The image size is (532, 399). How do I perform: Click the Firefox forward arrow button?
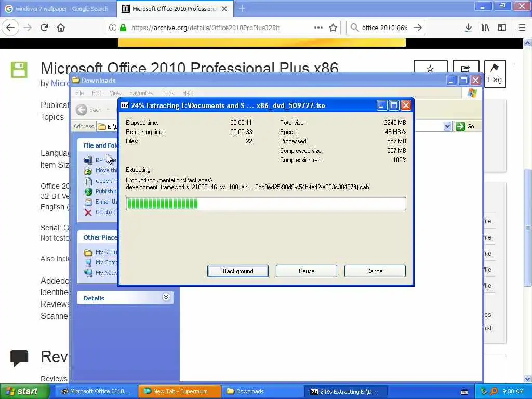[x=28, y=28]
